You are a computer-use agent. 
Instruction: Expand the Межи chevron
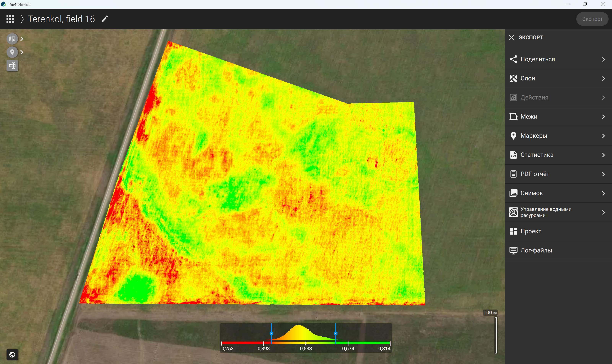(603, 117)
